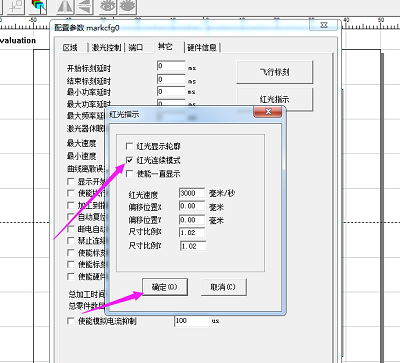Click the mirror horizontal icon in toolbar
The width and height of the screenshot is (400, 363).
65,7
